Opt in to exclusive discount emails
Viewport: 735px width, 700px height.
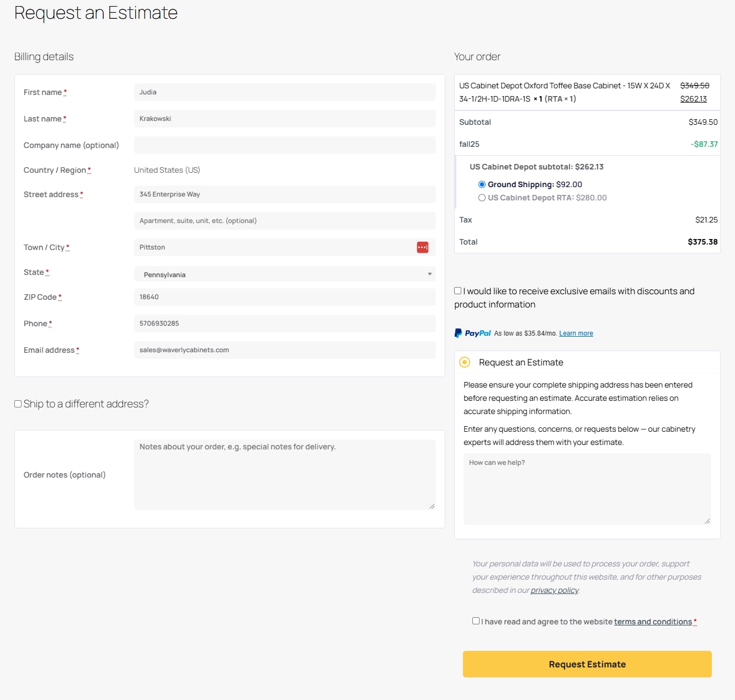click(458, 291)
